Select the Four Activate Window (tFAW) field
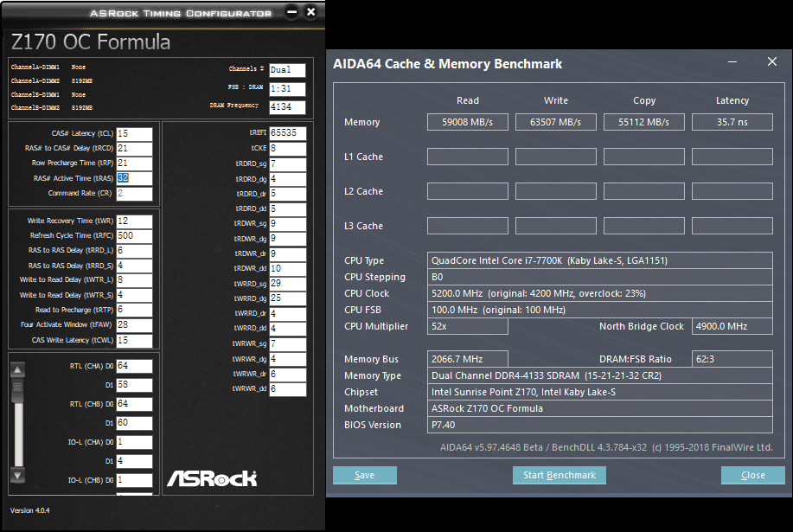The height and width of the screenshot is (532, 793). 134,324
